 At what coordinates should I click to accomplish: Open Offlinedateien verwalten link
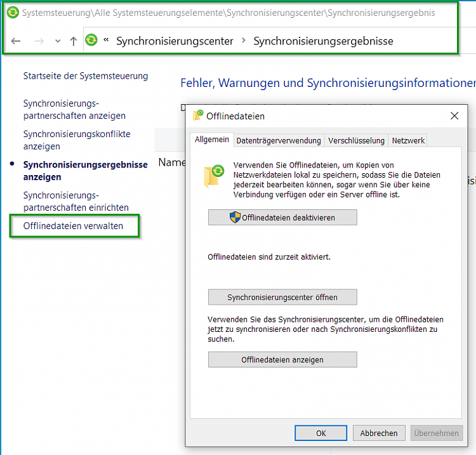[73, 226]
